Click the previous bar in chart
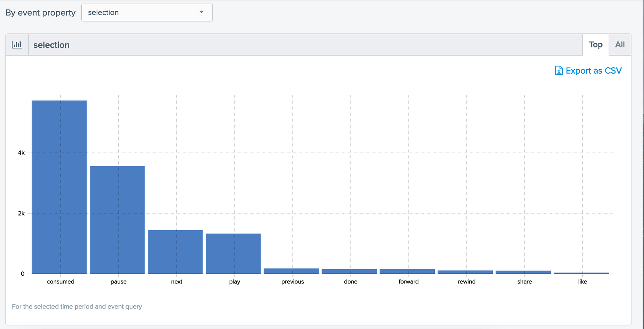Viewport: 644px width, 329px height. click(291, 271)
